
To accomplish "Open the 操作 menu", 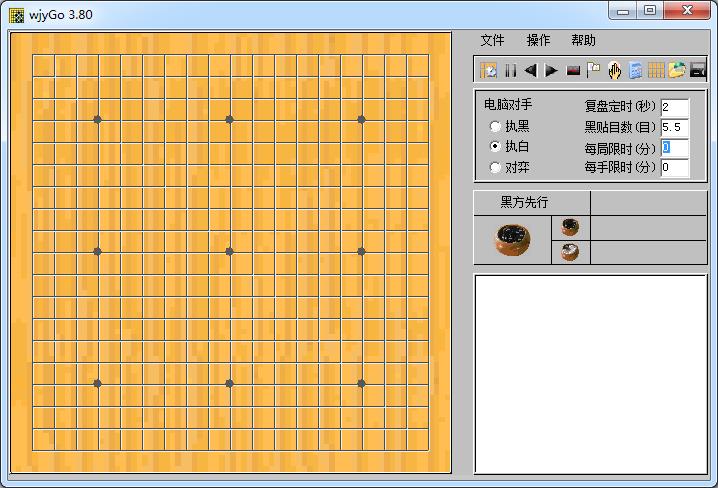I will tap(539, 41).
